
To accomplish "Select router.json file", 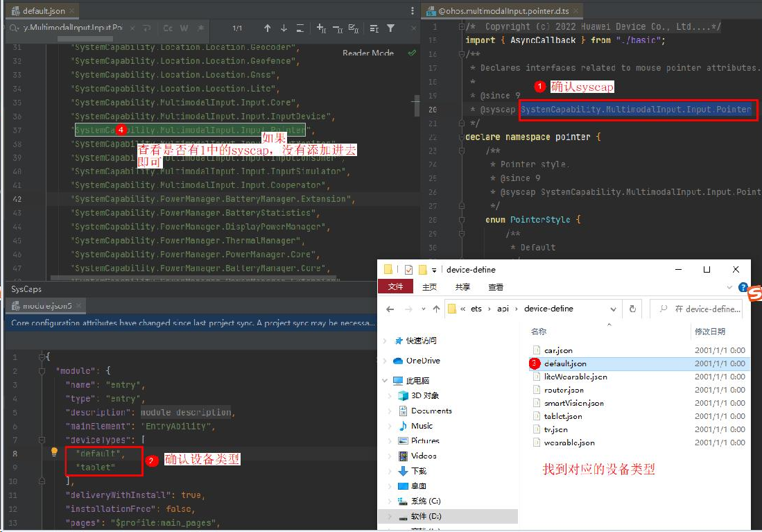I will [564, 390].
